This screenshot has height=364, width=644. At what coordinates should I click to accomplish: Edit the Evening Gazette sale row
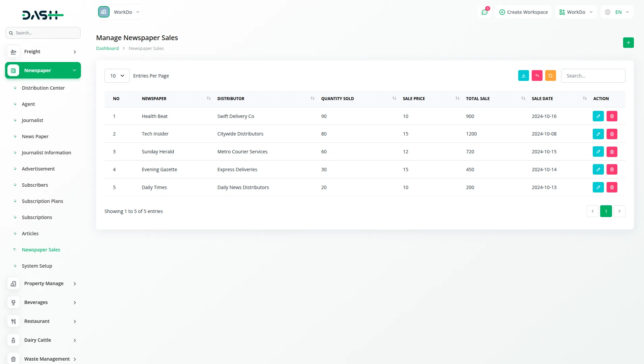pyautogui.click(x=598, y=170)
